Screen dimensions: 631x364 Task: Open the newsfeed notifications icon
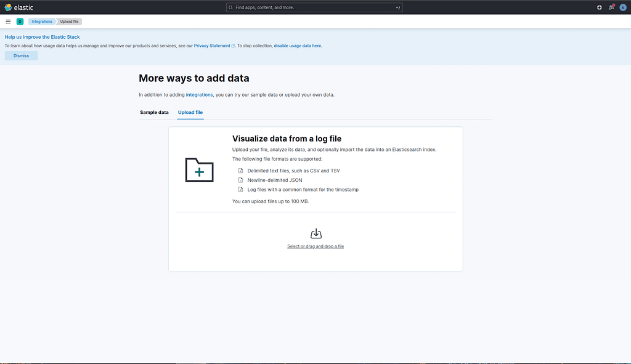pyautogui.click(x=611, y=7)
